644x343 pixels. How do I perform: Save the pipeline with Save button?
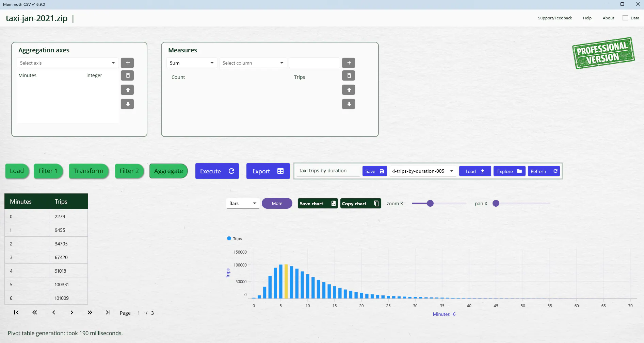click(x=374, y=171)
